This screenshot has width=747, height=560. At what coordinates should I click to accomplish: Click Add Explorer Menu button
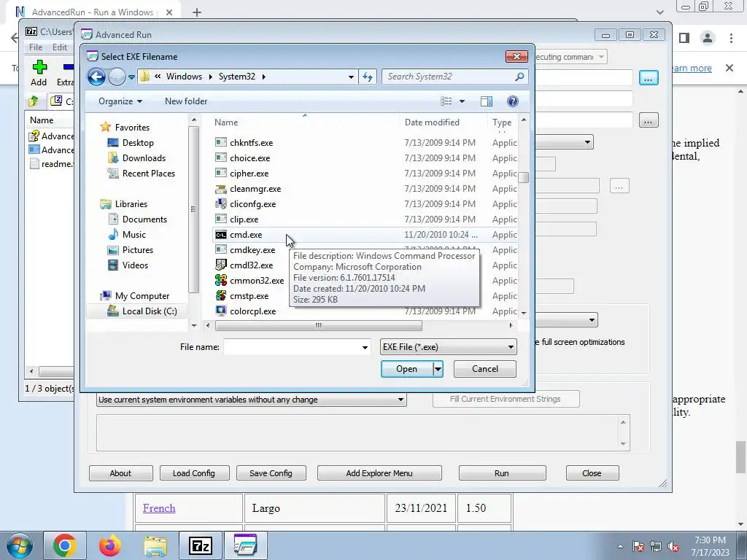pos(379,472)
